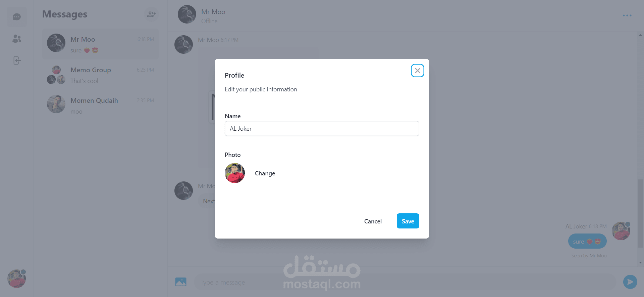Screen dimensions: 644x297
Task: Open the chats icon in sidebar
Action: coord(17,17)
